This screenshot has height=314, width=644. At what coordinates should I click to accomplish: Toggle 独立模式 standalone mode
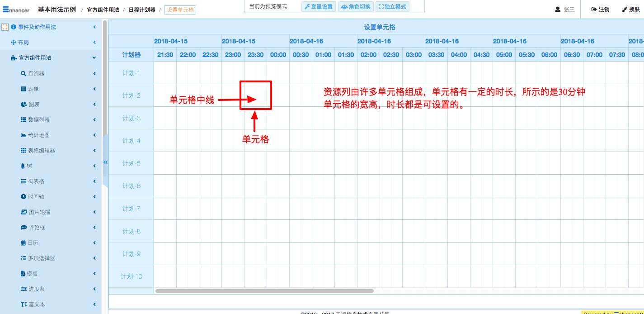[392, 7]
